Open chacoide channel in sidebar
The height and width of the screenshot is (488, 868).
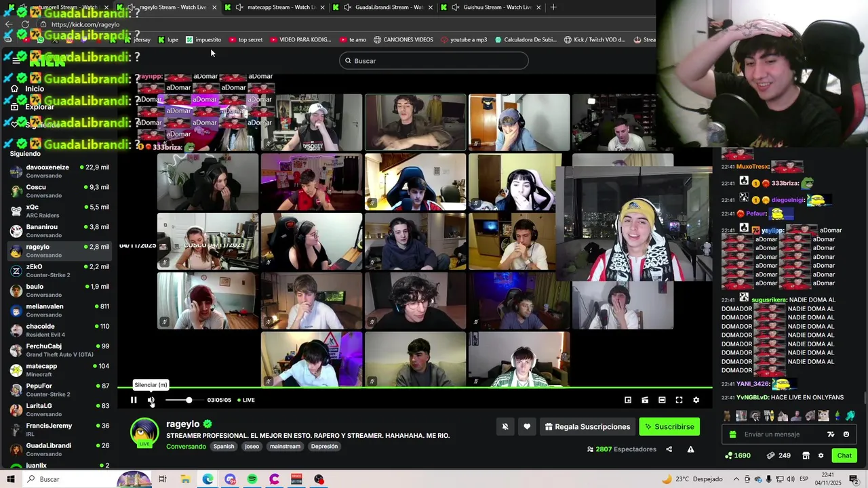(x=59, y=330)
